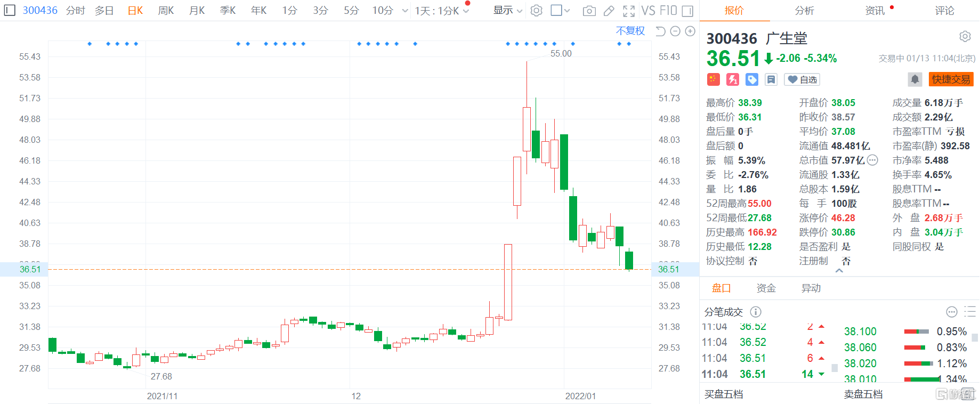Zoom out chart with minus icon
This screenshot has height=404, width=980.
coord(675,31)
